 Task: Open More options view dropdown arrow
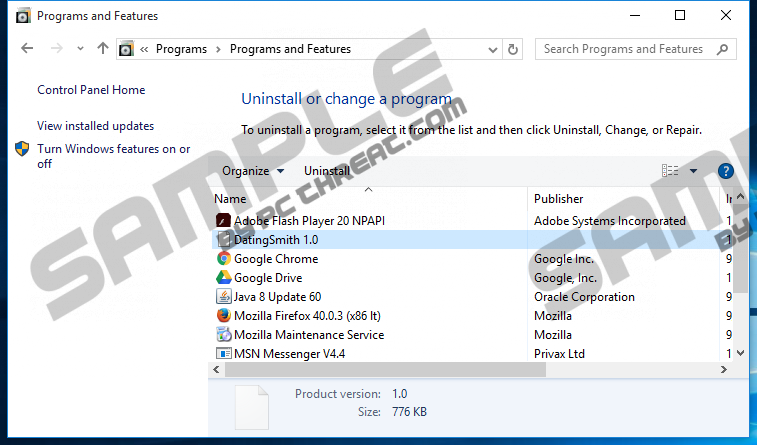[693, 171]
